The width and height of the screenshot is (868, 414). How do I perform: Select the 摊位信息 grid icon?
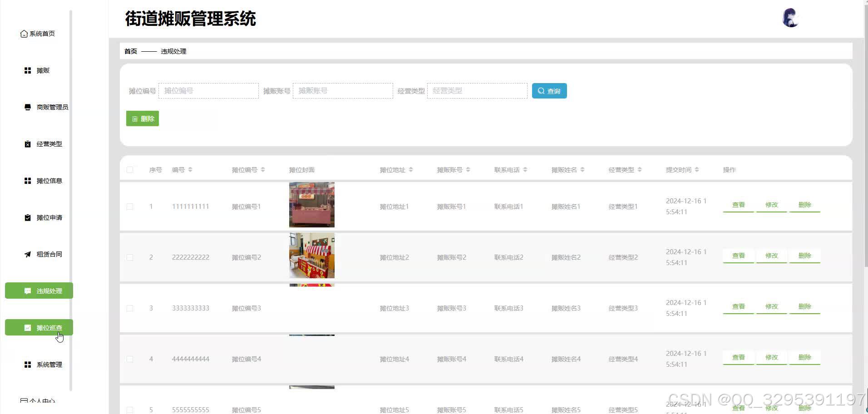[x=27, y=180]
